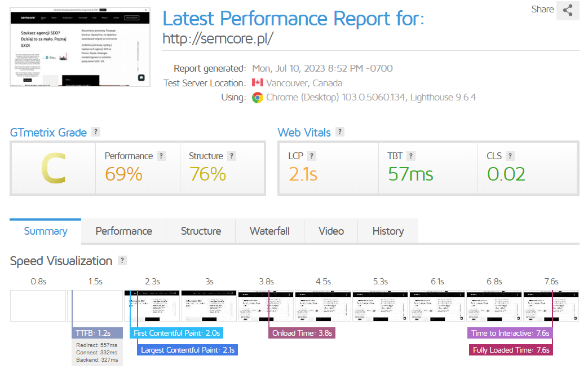Open the Speed Visualization help icon

coord(122,261)
